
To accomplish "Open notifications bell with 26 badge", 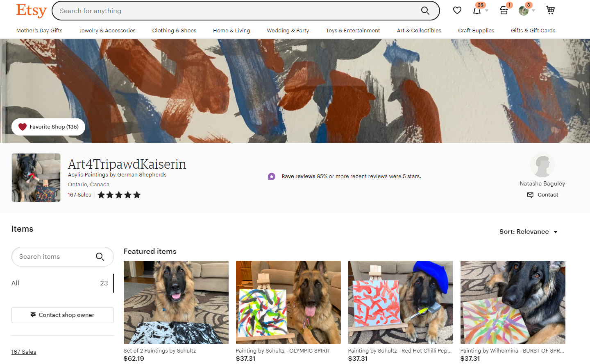I will click(477, 10).
